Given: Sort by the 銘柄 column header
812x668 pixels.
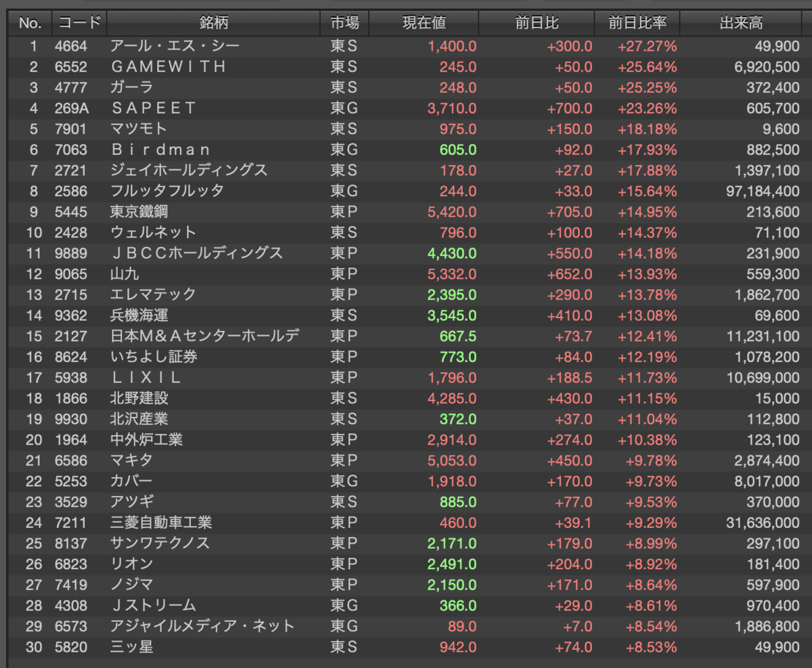Looking at the screenshot, I should point(214,23).
